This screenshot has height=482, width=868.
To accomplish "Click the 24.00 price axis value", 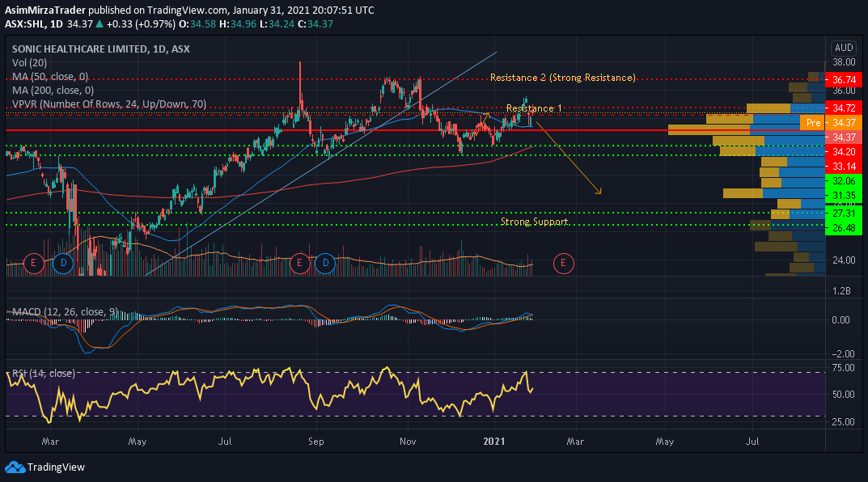I will coord(844,260).
